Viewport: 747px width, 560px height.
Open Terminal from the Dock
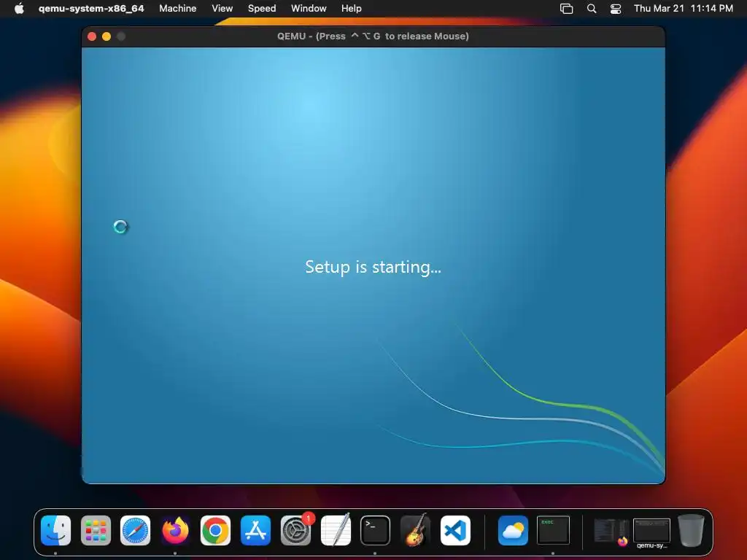point(375,530)
